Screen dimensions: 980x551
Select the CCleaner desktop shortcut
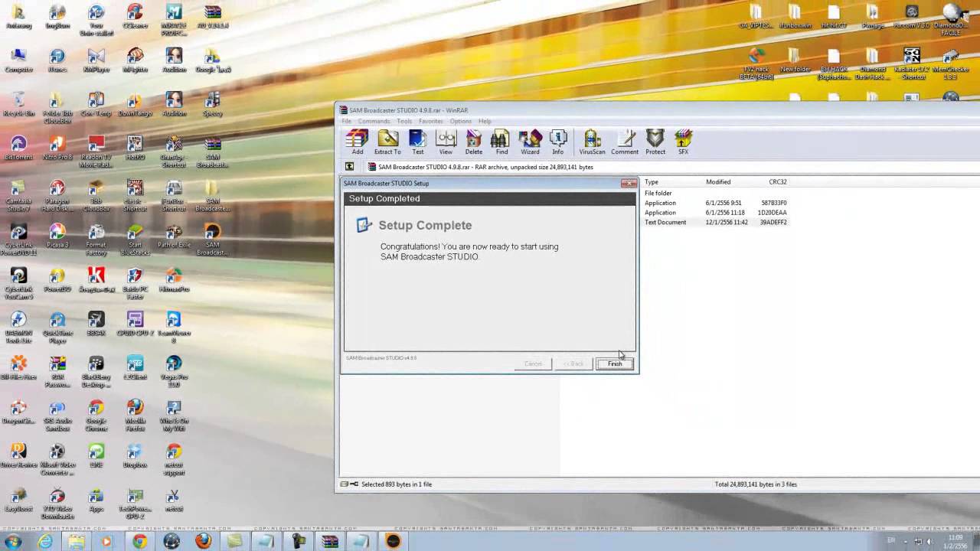tap(135, 17)
